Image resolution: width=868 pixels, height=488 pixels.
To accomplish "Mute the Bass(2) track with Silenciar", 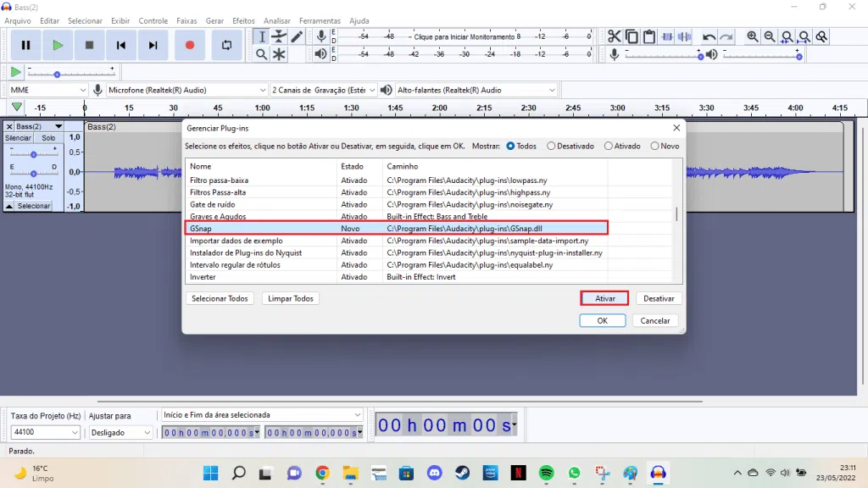I will pos(17,136).
